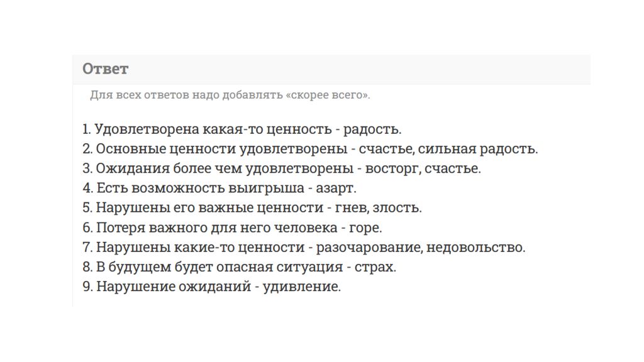Select answer line 4 about азарт
Image resolution: width=644 pixels, height=362 pixels.
point(219,189)
